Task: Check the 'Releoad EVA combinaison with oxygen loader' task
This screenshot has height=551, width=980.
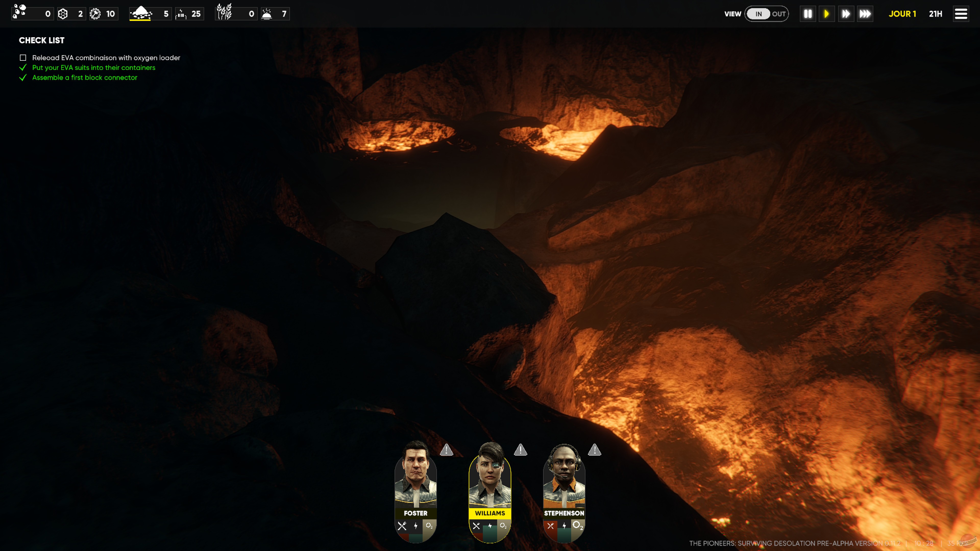Action: coord(23,57)
